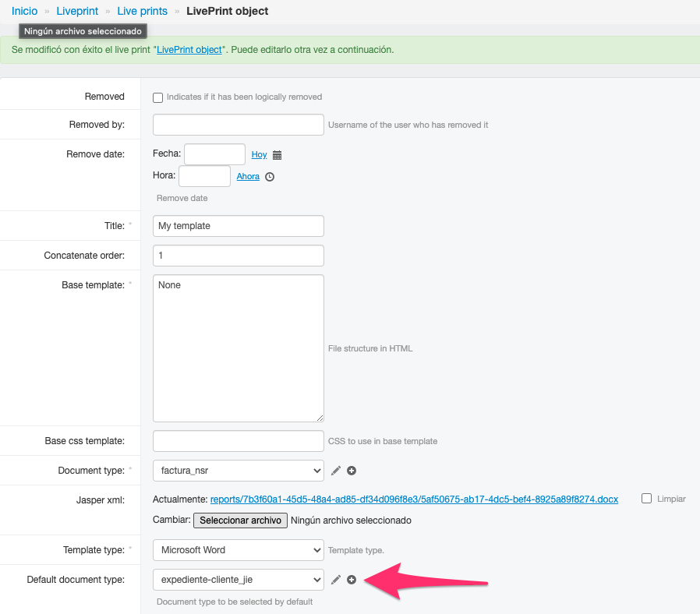The height and width of the screenshot is (614, 700).
Task: Expand the Default document type dropdown
Action: click(x=238, y=580)
